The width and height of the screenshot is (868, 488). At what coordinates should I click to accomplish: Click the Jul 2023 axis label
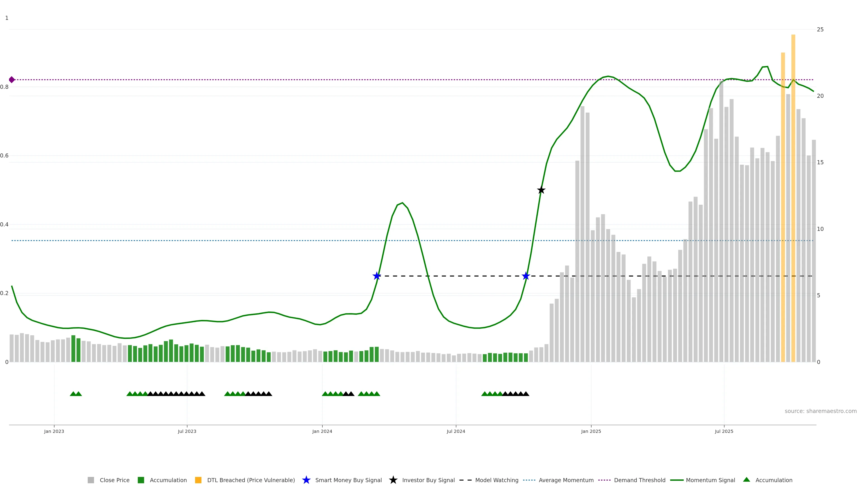tap(187, 432)
